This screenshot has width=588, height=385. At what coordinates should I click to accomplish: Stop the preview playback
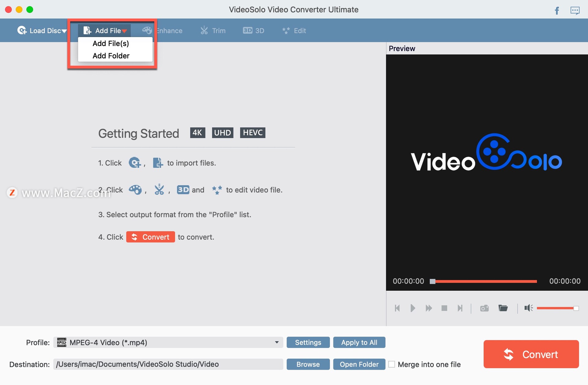point(444,308)
